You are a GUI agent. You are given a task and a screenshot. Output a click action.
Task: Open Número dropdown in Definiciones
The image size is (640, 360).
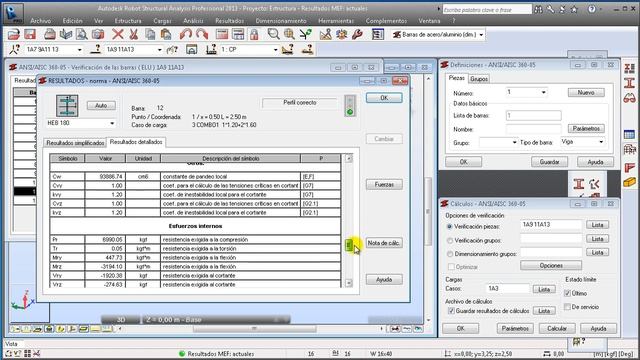543,92
